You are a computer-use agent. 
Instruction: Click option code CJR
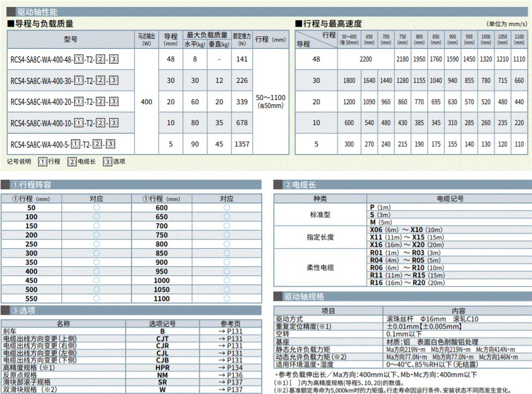point(163,346)
